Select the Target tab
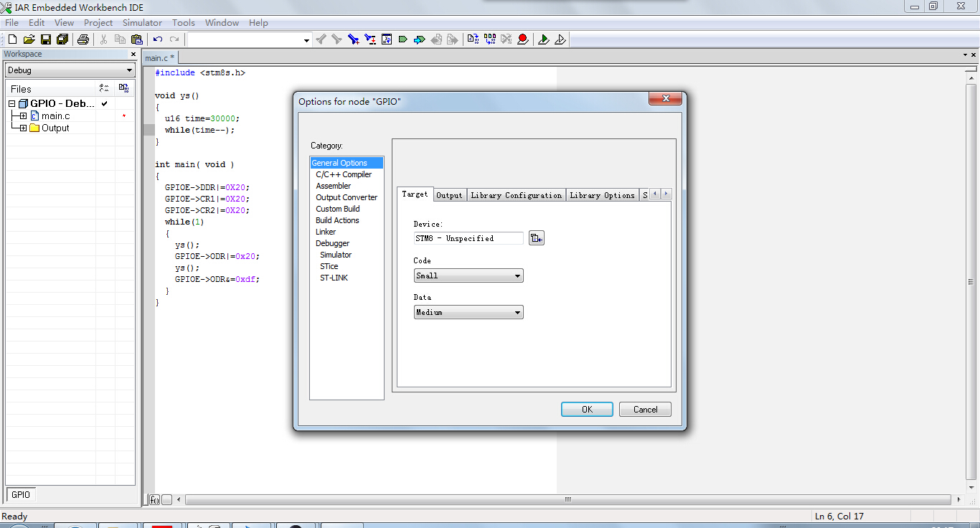The width and height of the screenshot is (980, 528). tap(415, 194)
